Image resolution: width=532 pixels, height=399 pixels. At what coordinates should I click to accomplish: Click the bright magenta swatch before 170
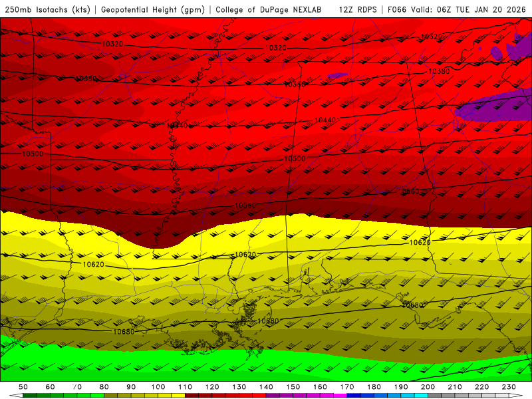340,396
